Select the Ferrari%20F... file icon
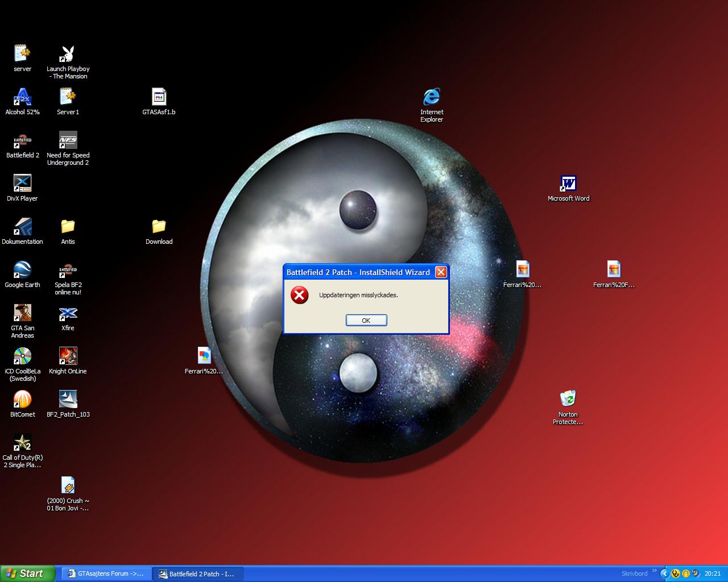Image resolution: width=728 pixels, height=582 pixels. 614,274
